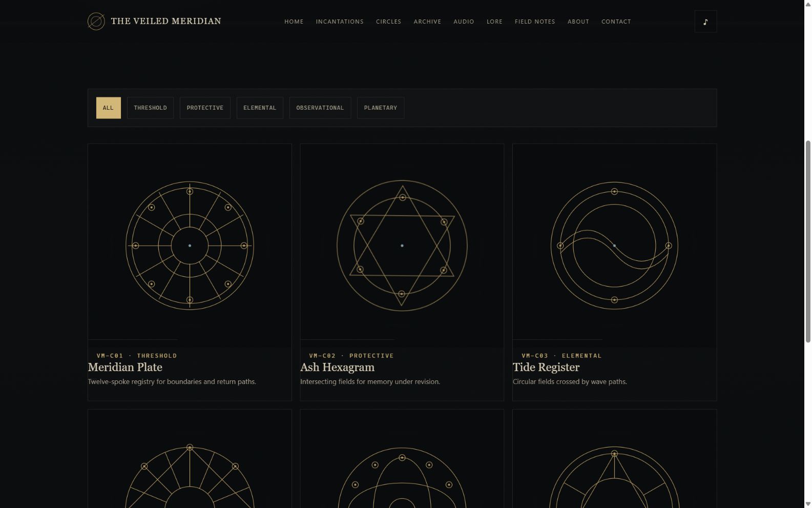
Task: Open the Tide Register circle diagram
Action: (x=614, y=246)
